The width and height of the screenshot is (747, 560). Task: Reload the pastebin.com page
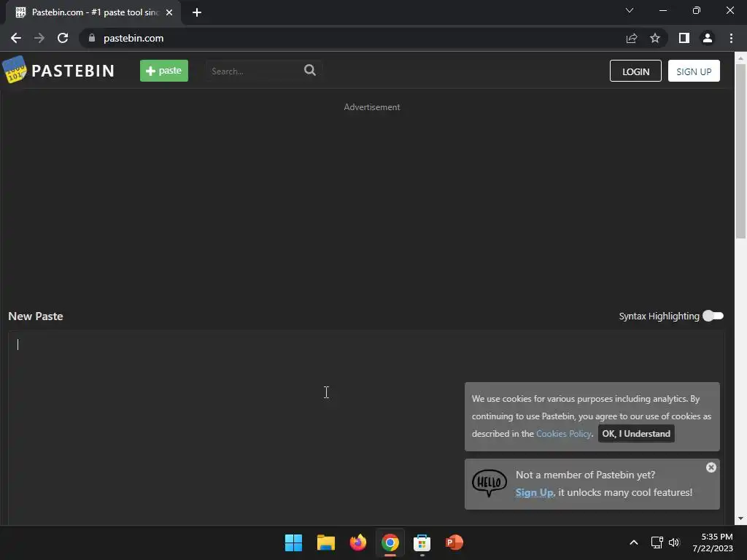click(63, 38)
